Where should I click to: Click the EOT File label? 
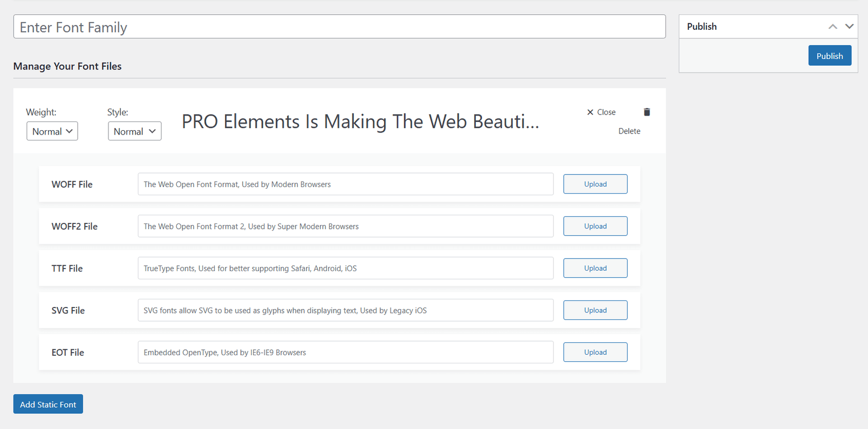pos(68,353)
